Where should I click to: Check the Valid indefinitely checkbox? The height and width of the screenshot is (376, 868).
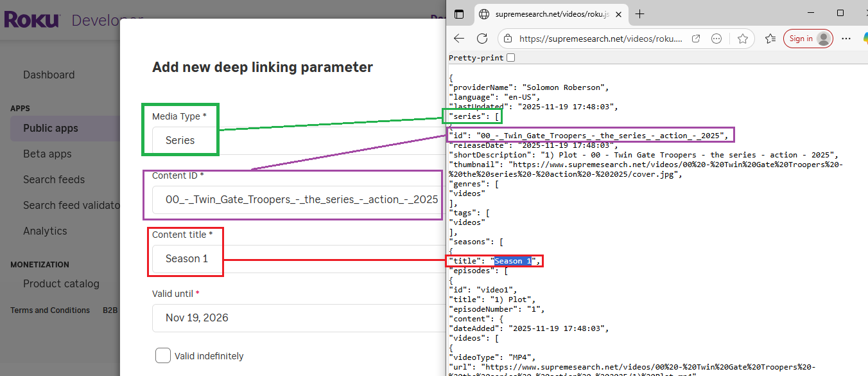pos(163,355)
